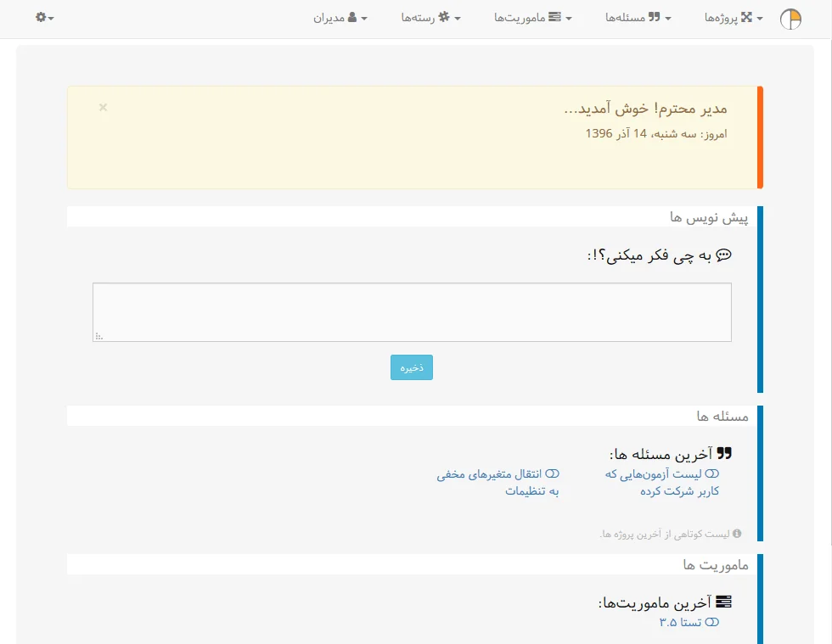
Task: Click the tasks list icon beside ماموریت‌ها
Action: click(x=554, y=17)
